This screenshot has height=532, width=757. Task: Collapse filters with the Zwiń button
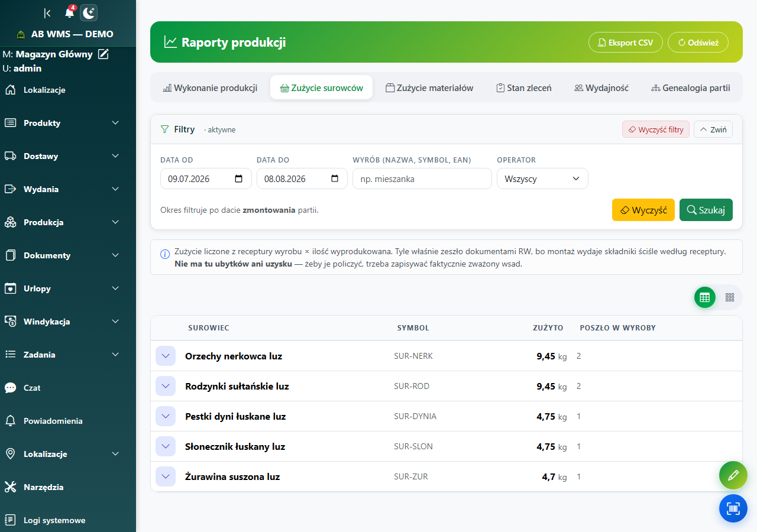(713, 129)
